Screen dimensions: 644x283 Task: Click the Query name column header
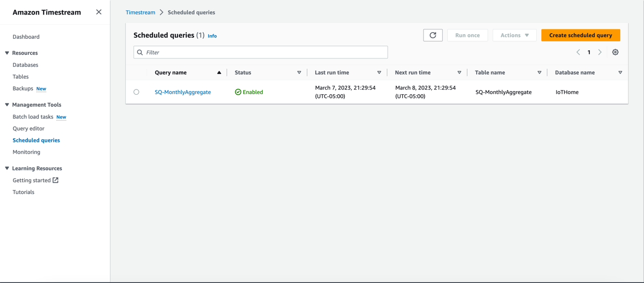[x=171, y=72]
